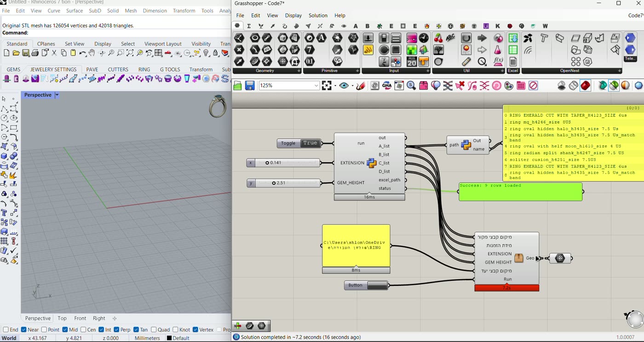Screen dimensions: 644x342
Task: Expand the Primitive panel
Action: tap(357, 71)
